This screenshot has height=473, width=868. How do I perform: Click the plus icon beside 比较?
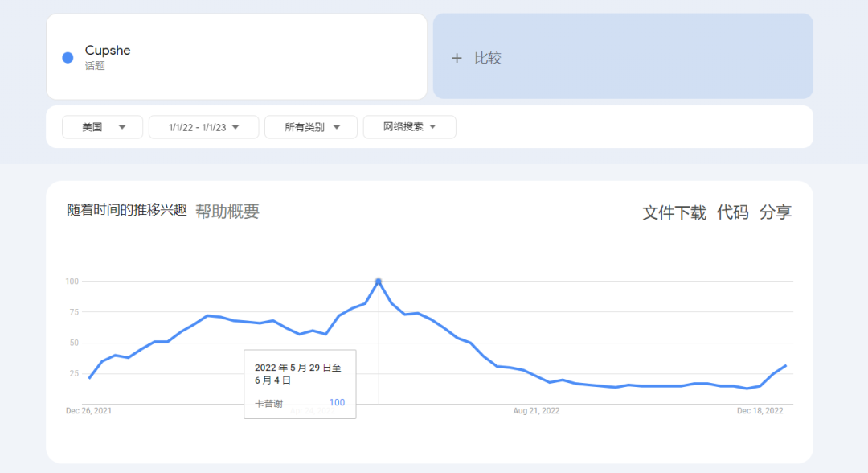[457, 58]
